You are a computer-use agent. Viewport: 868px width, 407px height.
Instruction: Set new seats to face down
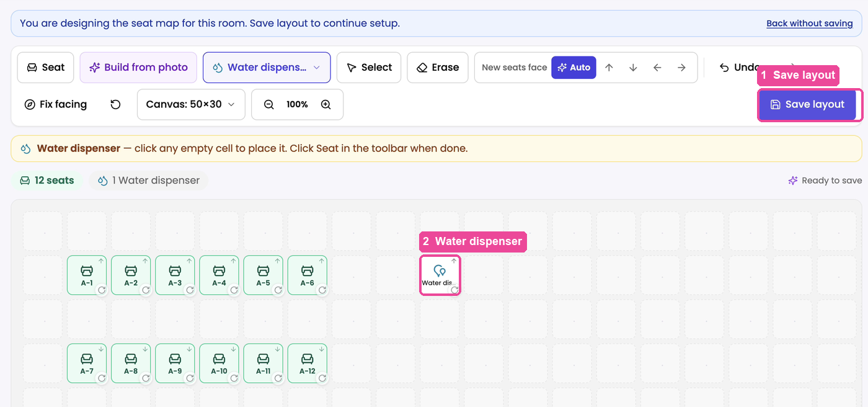pos(633,68)
